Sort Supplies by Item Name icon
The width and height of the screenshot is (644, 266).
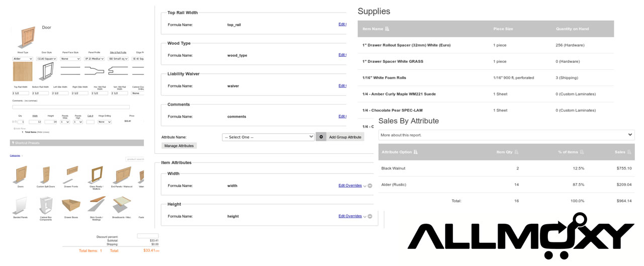[x=387, y=29]
